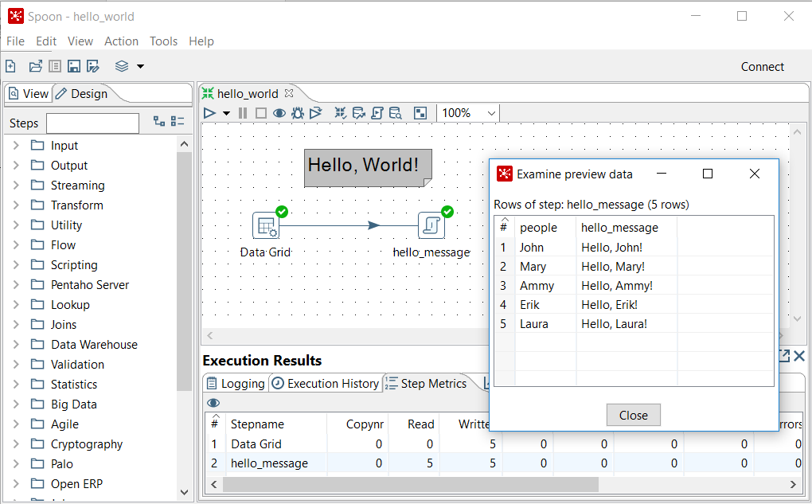Close the hello_world tab
The width and height of the screenshot is (812, 504).
[289, 93]
